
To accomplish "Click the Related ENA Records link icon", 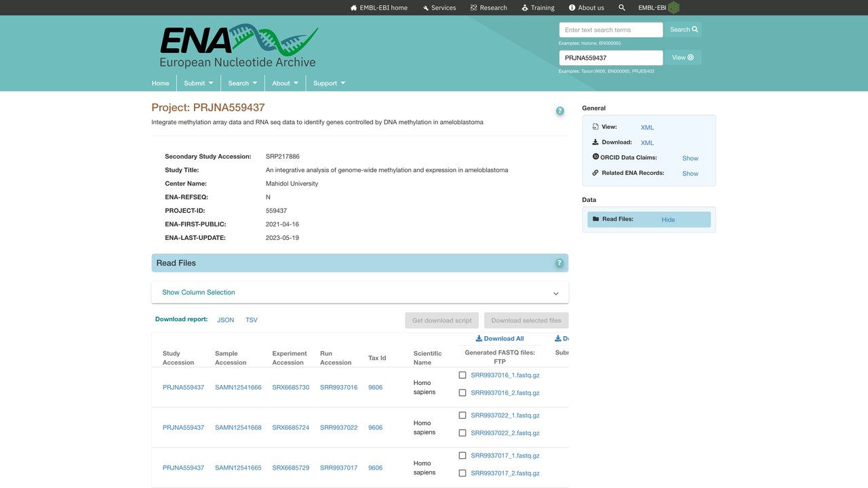I will (x=595, y=173).
